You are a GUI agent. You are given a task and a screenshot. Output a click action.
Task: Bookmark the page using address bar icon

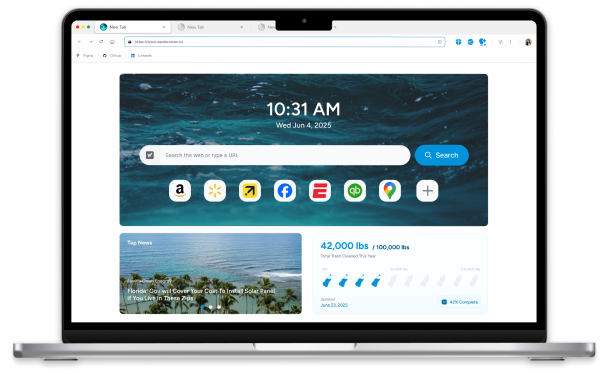pyautogui.click(x=440, y=42)
